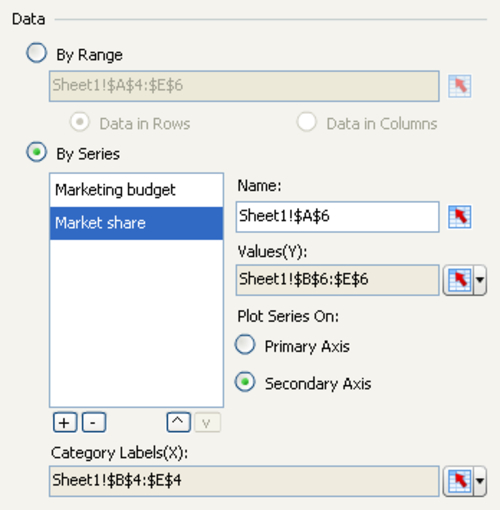The image size is (500, 510).
Task: Click range selector icon for Values(Y)
Action: (459, 280)
